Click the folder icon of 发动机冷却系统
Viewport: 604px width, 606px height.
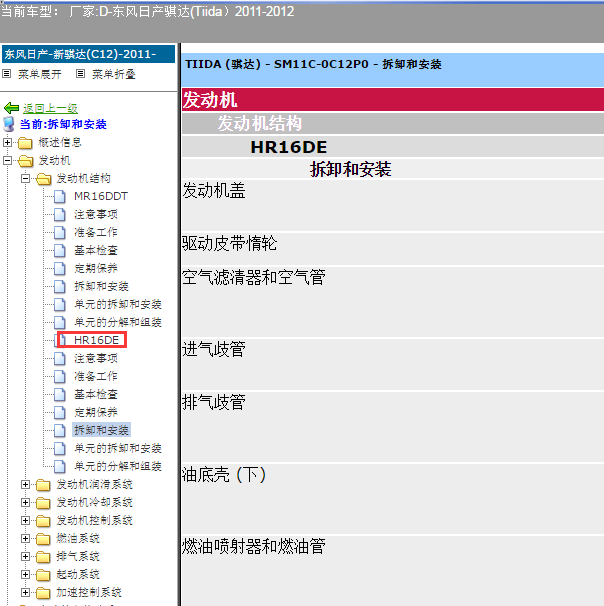click(43, 503)
